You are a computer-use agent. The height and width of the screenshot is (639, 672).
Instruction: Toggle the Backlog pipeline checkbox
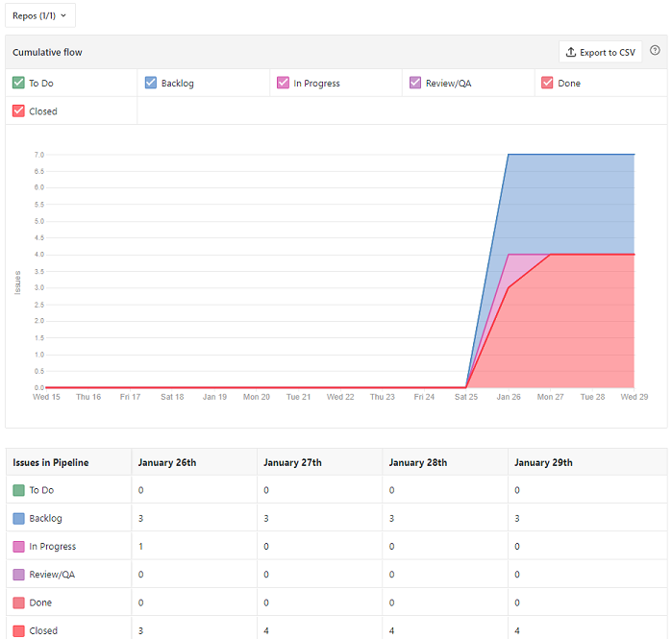click(151, 83)
